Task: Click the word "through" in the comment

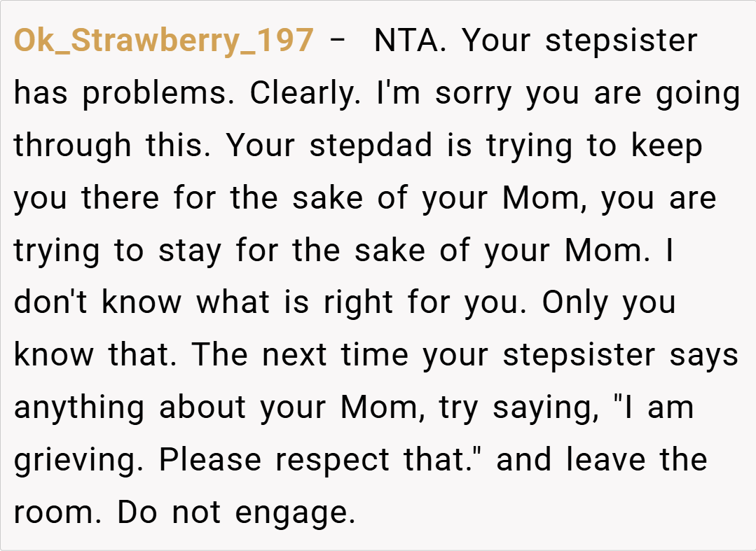Action: [73, 146]
